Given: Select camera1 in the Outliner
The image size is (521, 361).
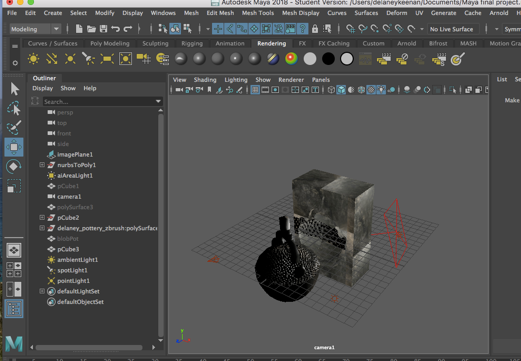Looking at the screenshot, I should coord(69,196).
